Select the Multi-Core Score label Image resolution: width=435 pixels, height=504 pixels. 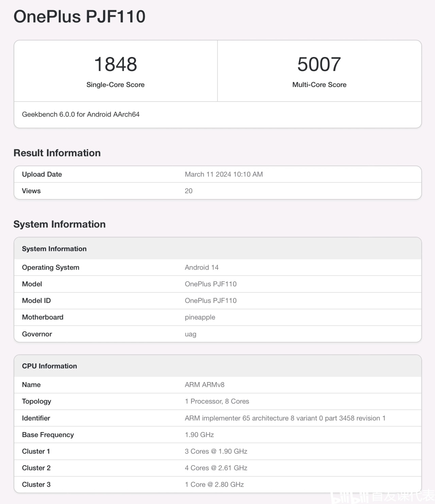(319, 85)
